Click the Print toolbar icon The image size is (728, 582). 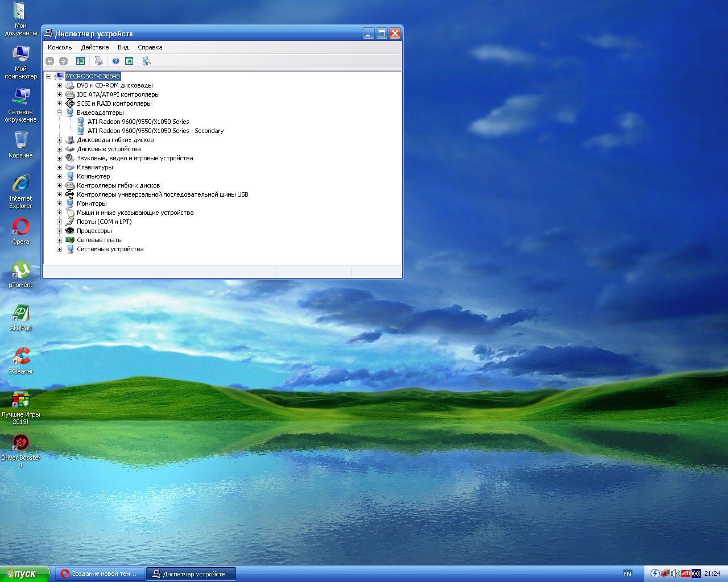click(x=98, y=61)
